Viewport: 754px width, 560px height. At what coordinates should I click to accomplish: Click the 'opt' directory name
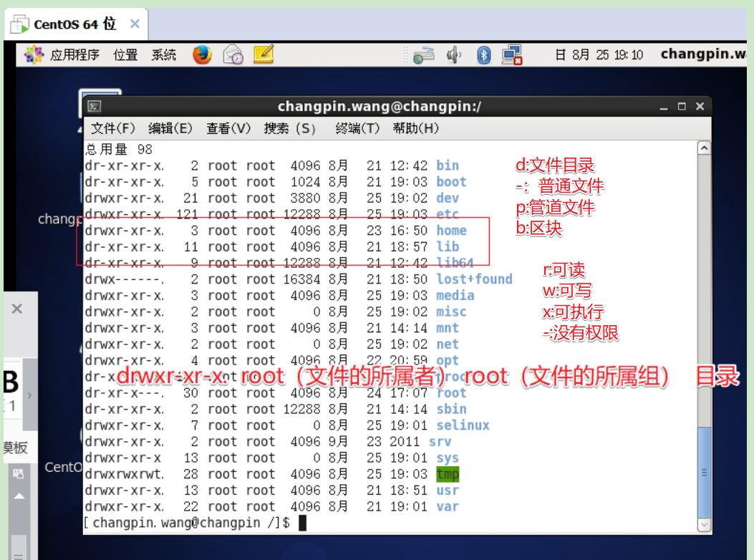(448, 360)
